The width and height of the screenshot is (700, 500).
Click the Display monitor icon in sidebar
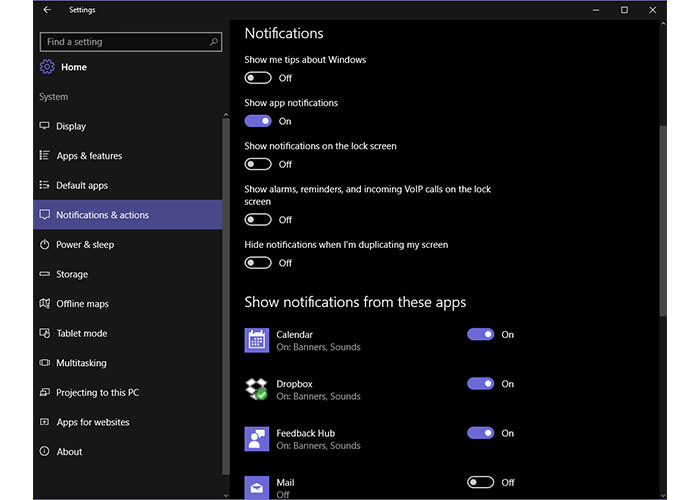(x=44, y=126)
